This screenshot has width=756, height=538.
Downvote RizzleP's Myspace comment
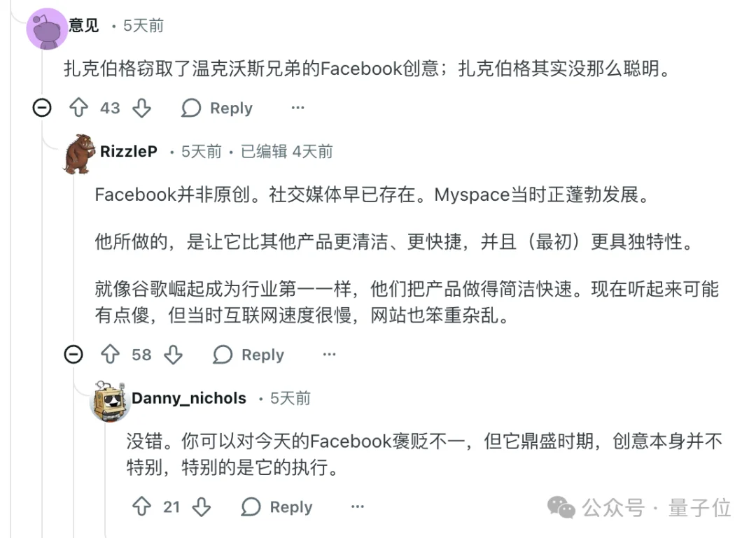pyautogui.click(x=173, y=355)
